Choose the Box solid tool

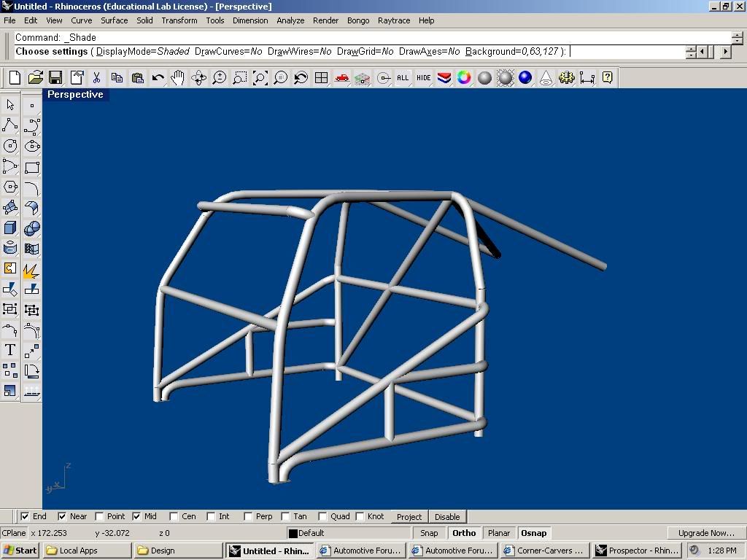pyautogui.click(x=10, y=228)
